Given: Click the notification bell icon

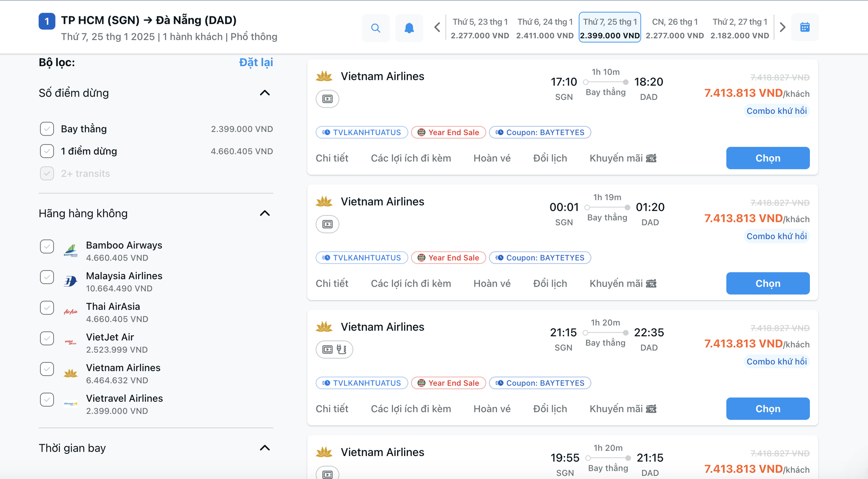Looking at the screenshot, I should 408,28.
